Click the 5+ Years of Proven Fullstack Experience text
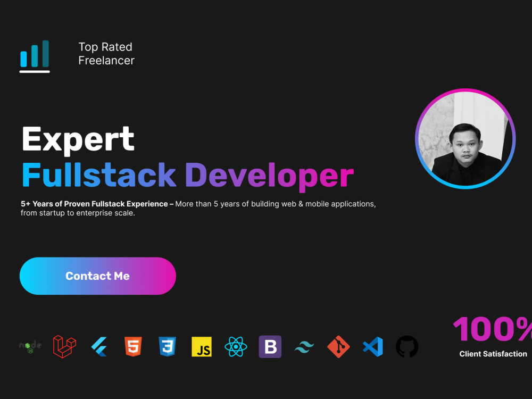Screen dimensions: 532x399 point(97,204)
